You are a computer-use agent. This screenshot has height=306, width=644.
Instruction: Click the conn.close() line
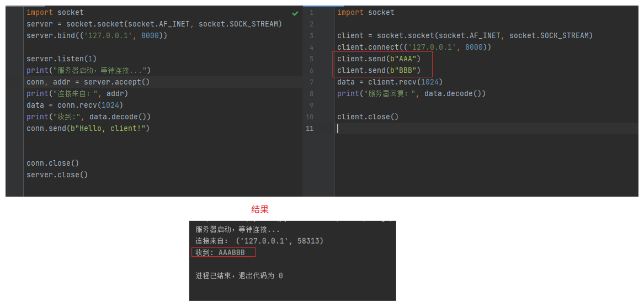(x=52, y=163)
